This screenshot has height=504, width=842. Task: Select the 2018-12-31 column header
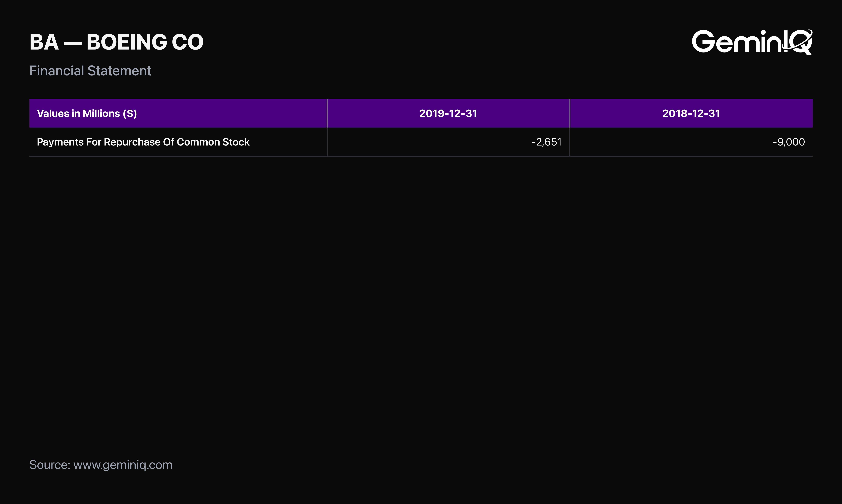click(691, 113)
